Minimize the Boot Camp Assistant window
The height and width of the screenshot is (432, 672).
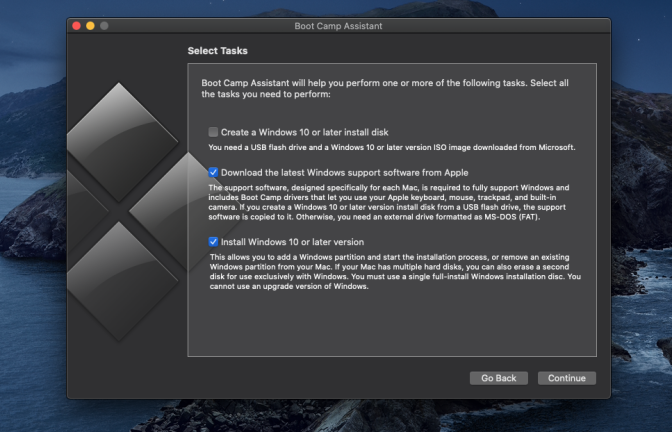90,26
